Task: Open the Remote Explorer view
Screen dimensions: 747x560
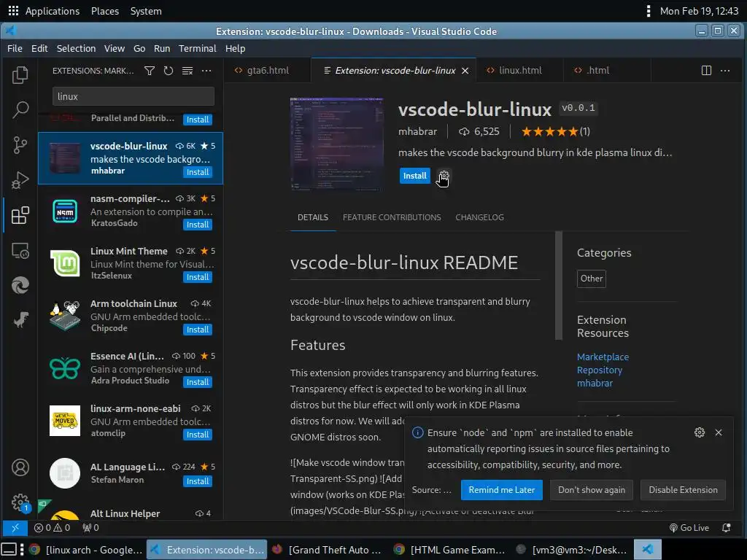Action: pyautogui.click(x=20, y=251)
